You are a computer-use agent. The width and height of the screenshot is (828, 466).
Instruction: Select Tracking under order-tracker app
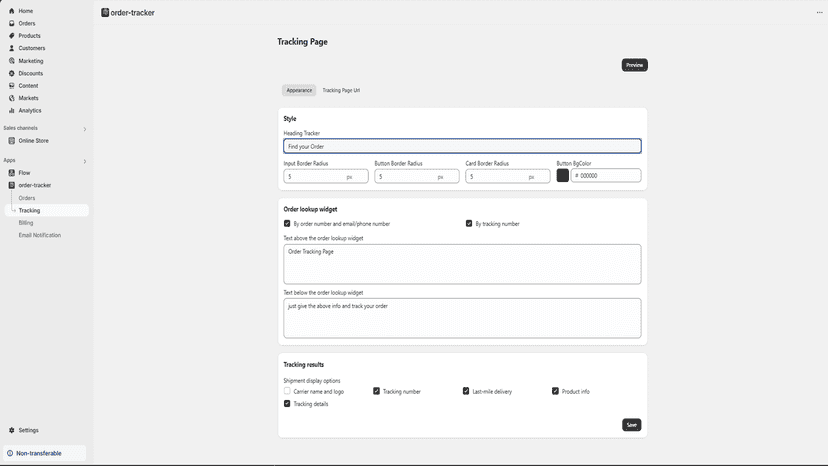coord(47,210)
